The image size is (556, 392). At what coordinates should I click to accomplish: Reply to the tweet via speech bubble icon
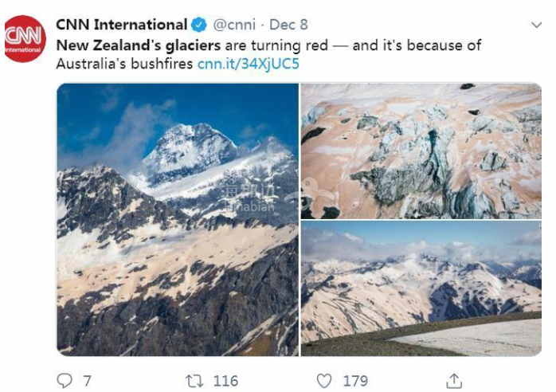tap(65, 380)
